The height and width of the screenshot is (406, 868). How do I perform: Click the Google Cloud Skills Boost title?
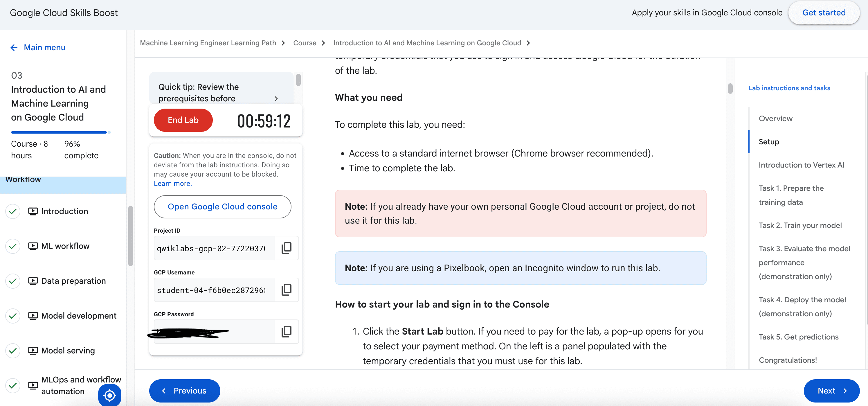point(64,13)
